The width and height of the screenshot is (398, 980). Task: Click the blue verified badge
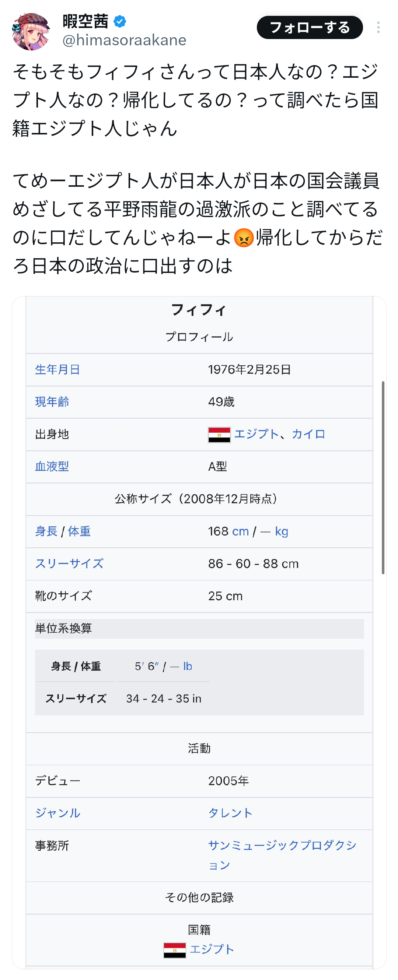[x=120, y=21]
